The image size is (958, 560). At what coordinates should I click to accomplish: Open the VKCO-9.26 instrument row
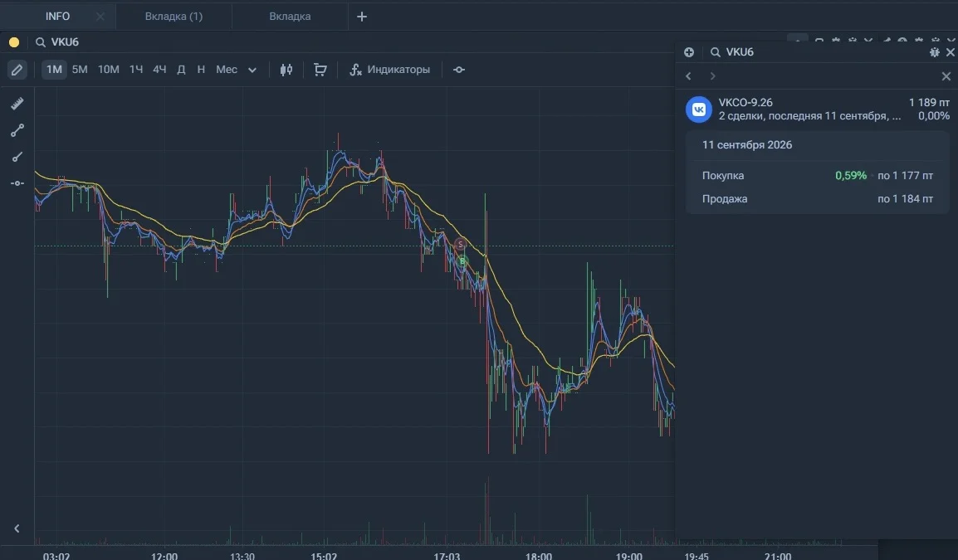(x=818, y=110)
